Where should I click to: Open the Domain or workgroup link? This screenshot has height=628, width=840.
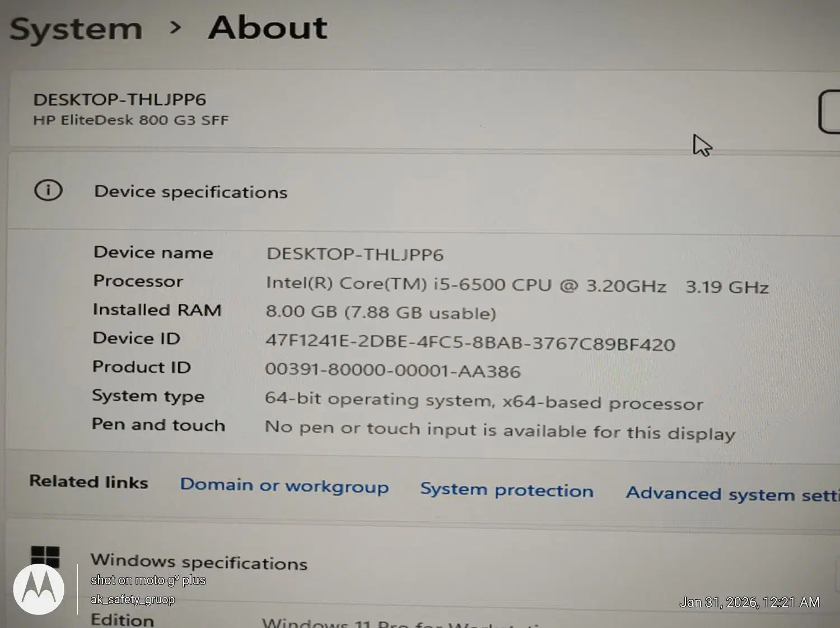click(x=284, y=485)
